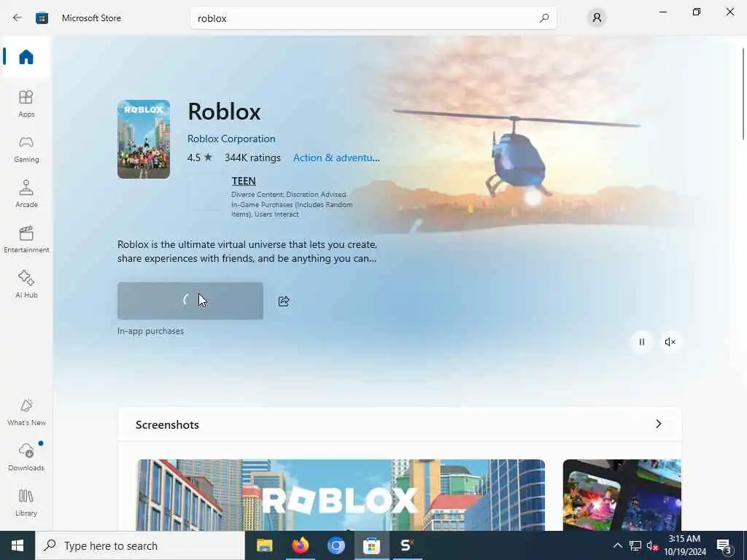
Task: Unmute the trailer audio
Action: [x=670, y=342]
